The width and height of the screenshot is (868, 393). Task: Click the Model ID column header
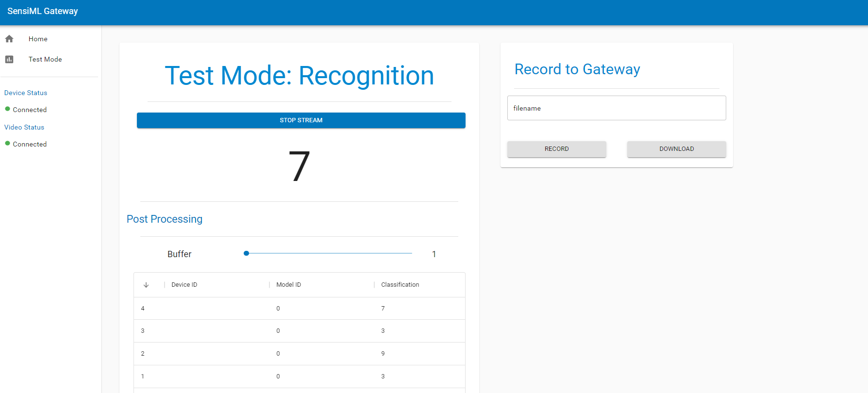pyautogui.click(x=289, y=285)
